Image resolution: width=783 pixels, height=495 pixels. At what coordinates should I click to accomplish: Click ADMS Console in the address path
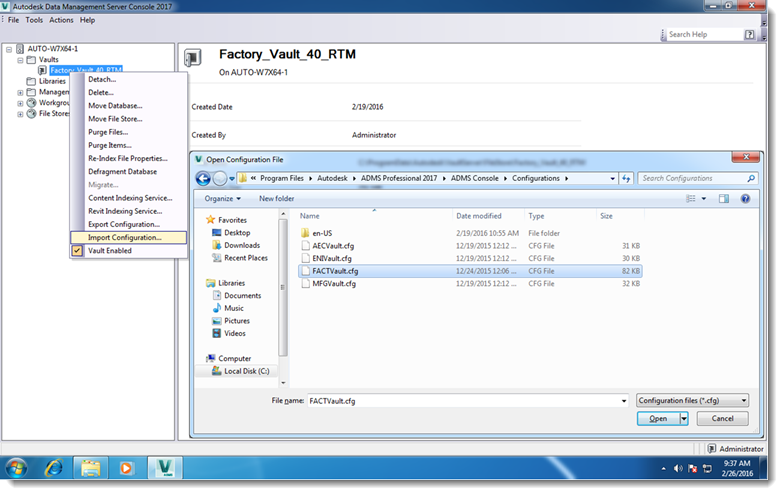(474, 178)
